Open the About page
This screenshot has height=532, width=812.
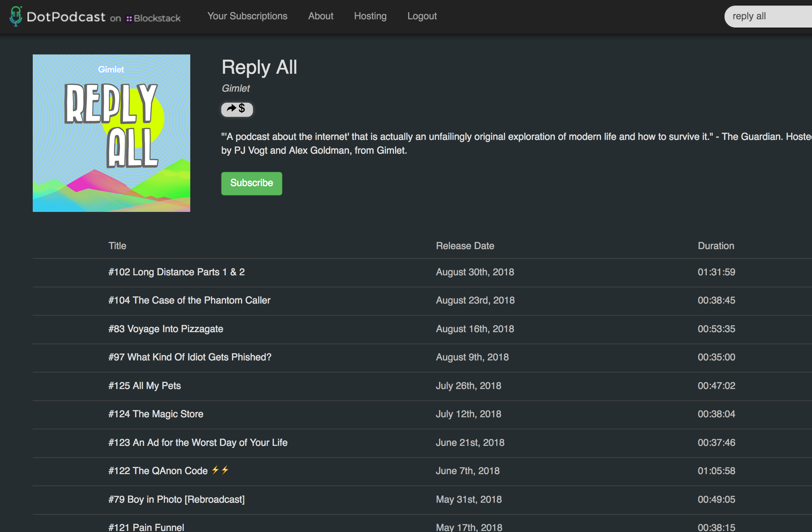(321, 16)
